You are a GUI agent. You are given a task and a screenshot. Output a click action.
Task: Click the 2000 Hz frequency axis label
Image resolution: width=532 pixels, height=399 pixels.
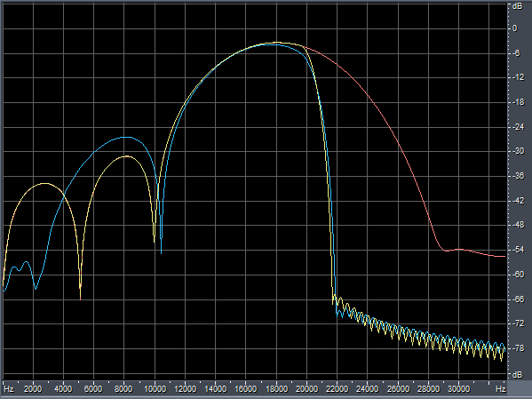(x=33, y=389)
